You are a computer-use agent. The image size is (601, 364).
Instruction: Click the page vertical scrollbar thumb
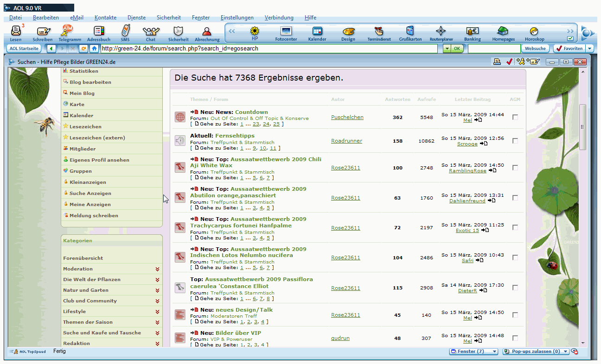pyautogui.click(x=583, y=126)
